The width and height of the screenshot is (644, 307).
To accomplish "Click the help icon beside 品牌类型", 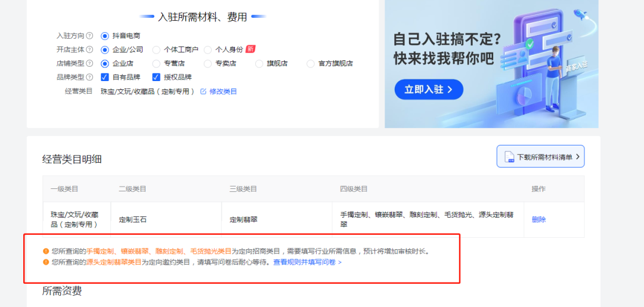I will coord(89,77).
